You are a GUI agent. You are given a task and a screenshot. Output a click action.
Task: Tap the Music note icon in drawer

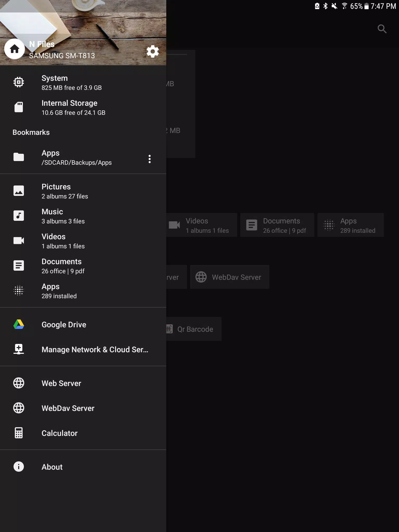(x=19, y=216)
